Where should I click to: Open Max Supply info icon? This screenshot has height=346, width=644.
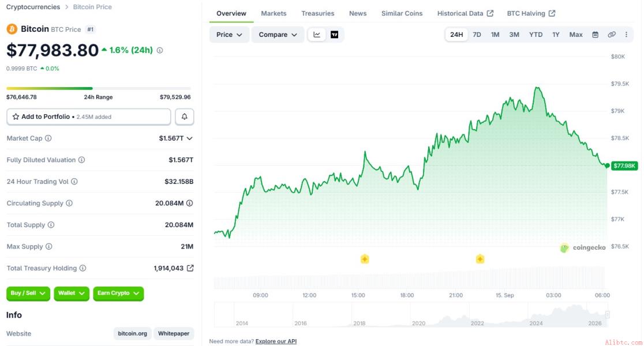tap(49, 246)
